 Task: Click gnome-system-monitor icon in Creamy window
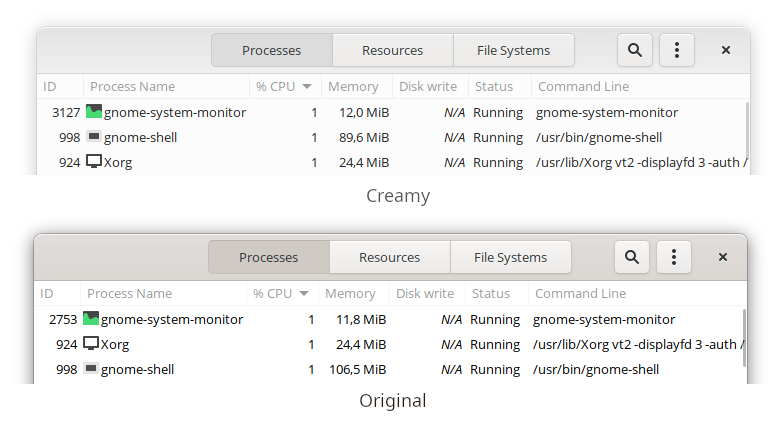(94, 111)
